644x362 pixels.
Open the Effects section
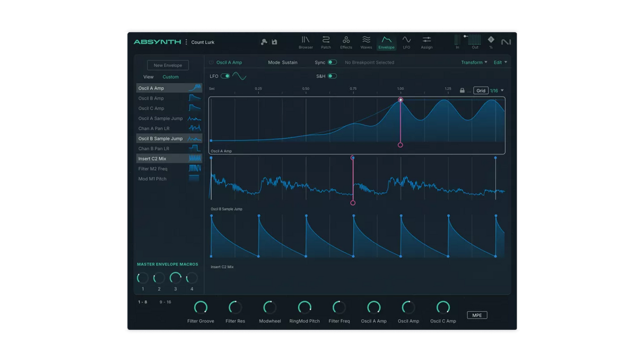coord(346,42)
